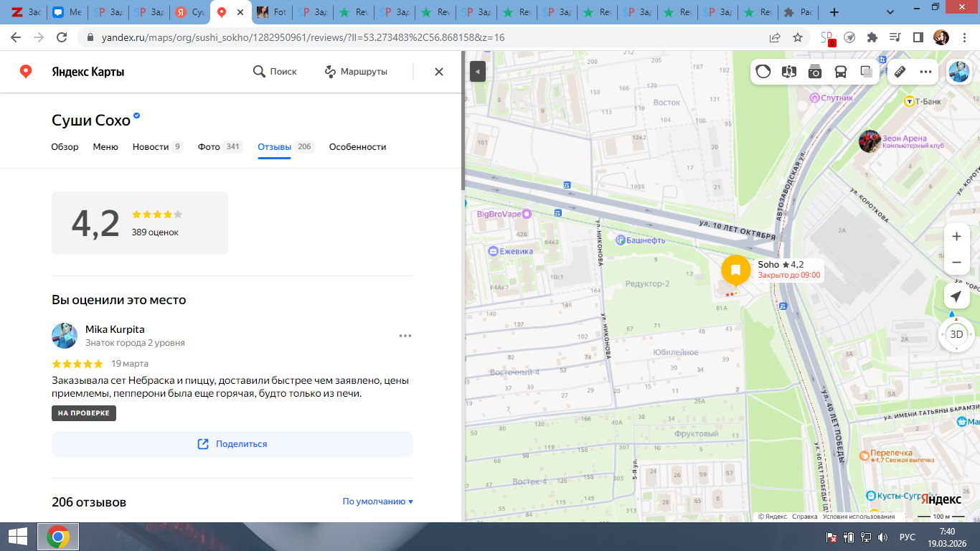
Task: Open the Chrome extensions puzzle menu
Action: [x=872, y=37]
